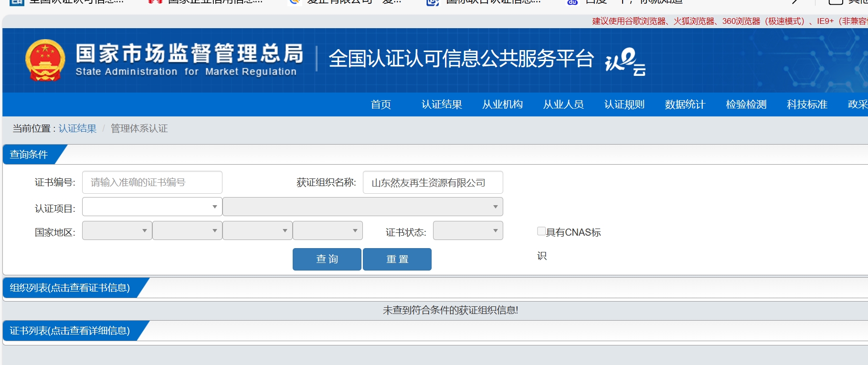Open the 数据统计 menu item
This screenshot has width=868, height=365.
tap(685, 104)
